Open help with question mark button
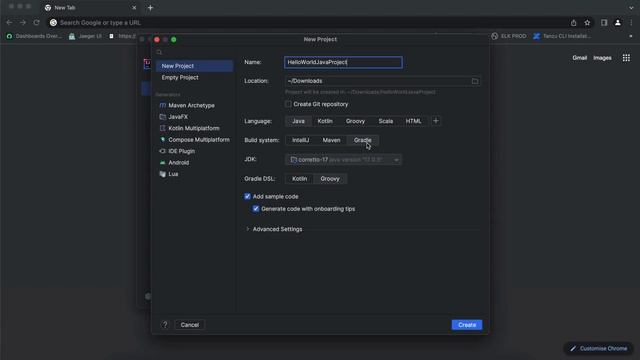640x360 pixels. click(164, 325)
